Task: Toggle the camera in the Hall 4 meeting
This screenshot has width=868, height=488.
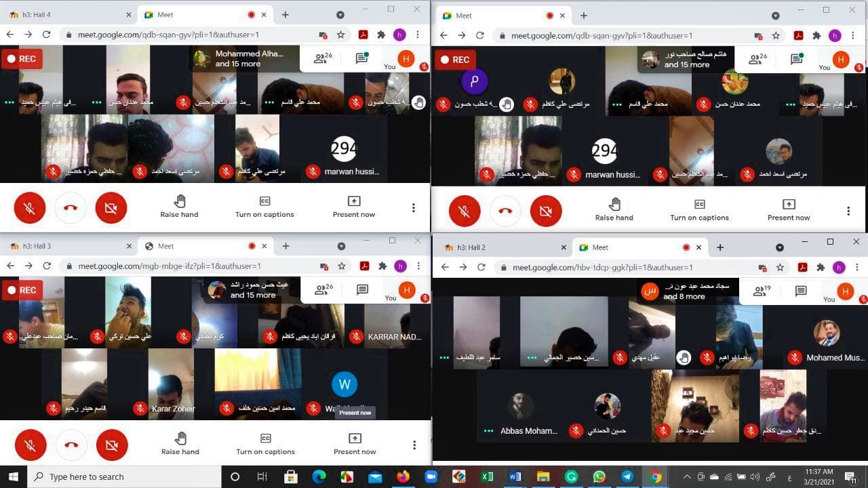Action: [x=111, y=208]
